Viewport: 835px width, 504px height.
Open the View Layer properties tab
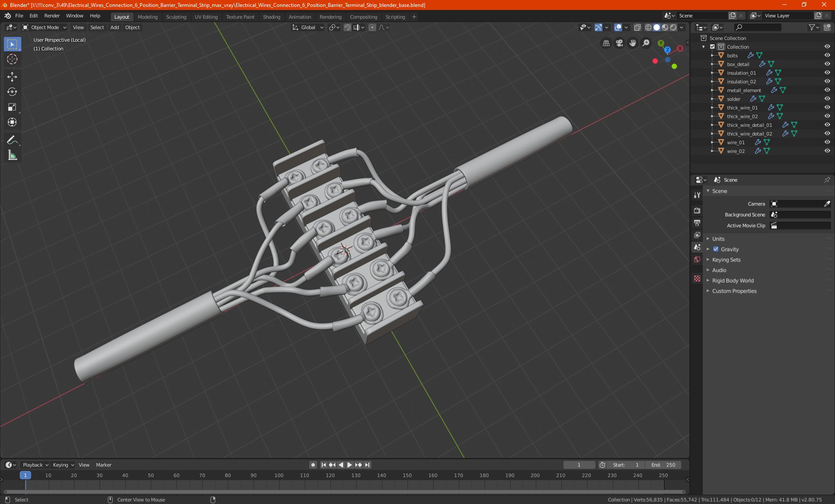point(697,235)
